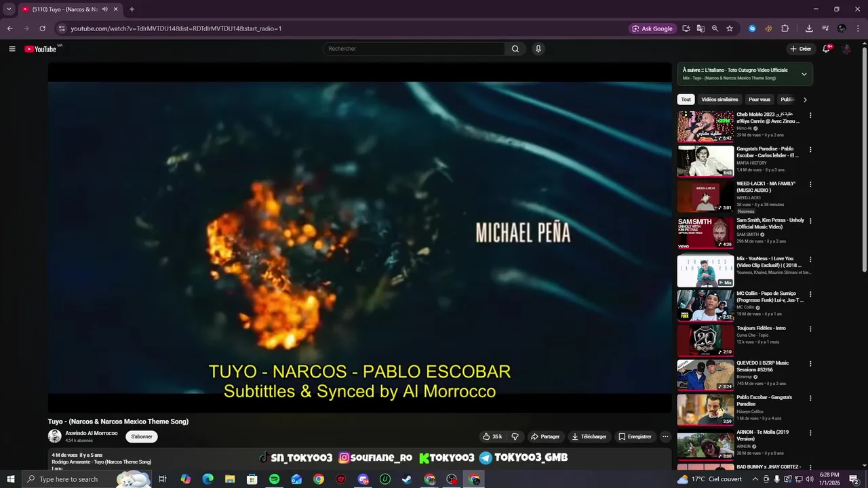
Task: Select the Pour vous chip
Action: tap(759, 100)
